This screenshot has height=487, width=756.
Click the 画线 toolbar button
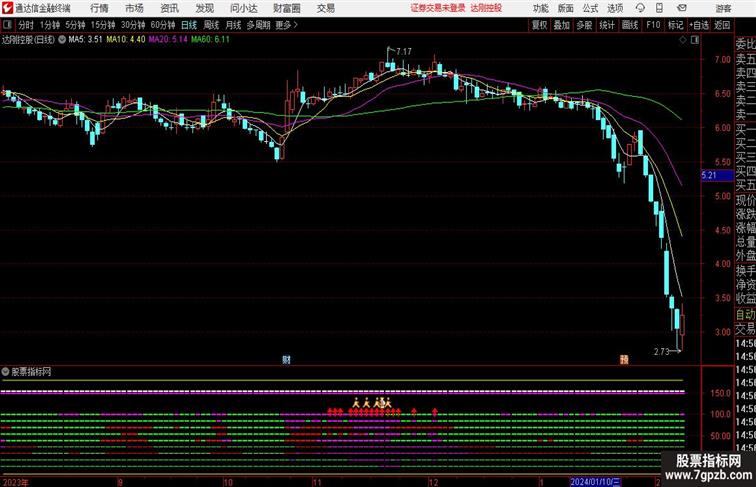point(630,25)
